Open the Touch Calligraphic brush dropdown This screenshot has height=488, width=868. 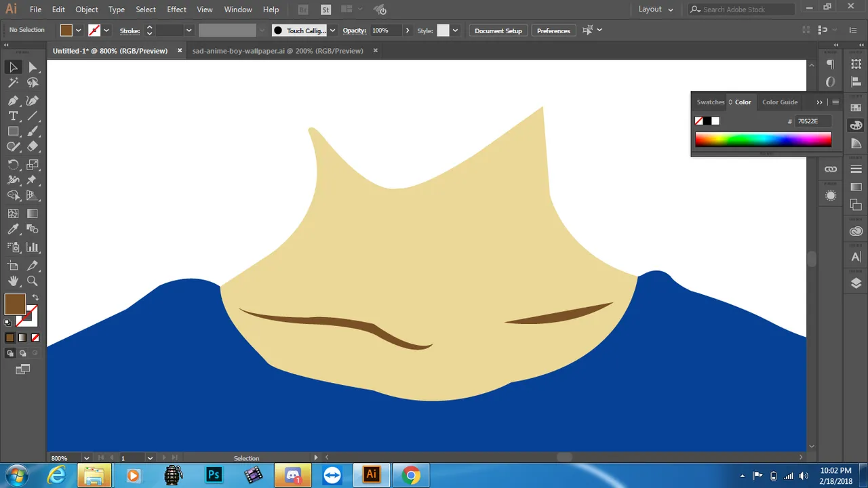332,30
